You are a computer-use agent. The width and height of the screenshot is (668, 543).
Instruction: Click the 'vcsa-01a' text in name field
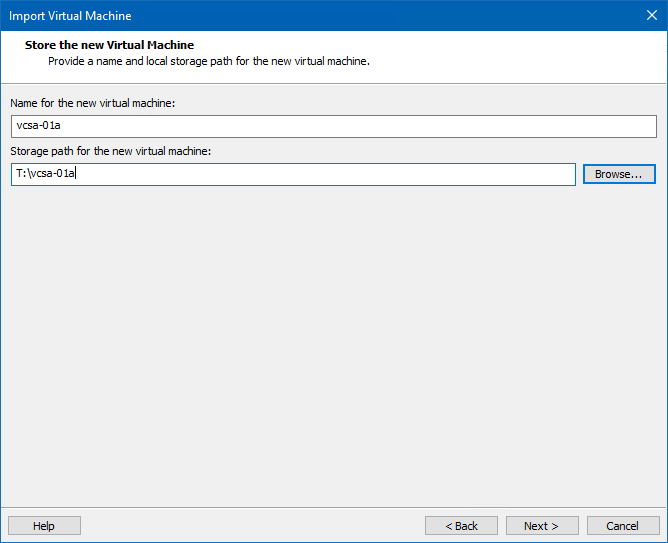pos(38,126)
